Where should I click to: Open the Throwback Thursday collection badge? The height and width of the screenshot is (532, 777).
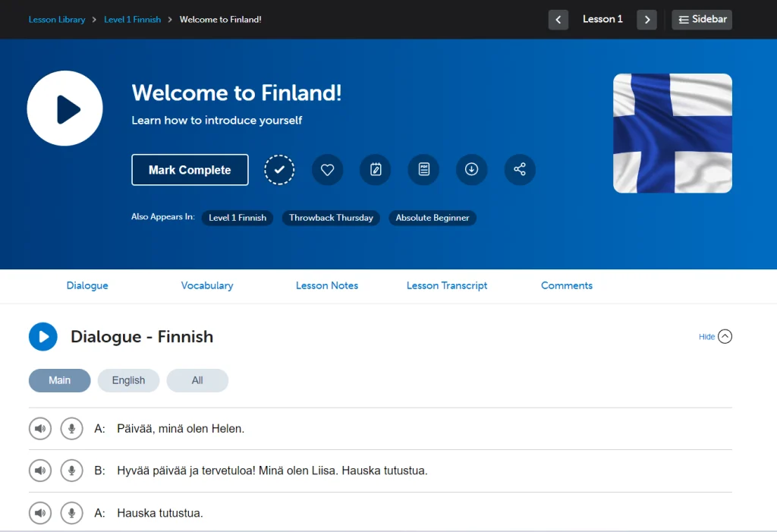pos(331,218)
